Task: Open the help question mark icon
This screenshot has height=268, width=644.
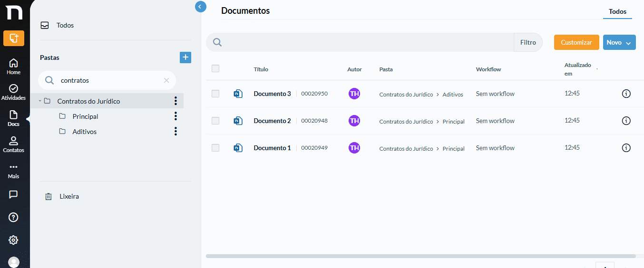Action: pyautogui.click(x=13, y=217)
